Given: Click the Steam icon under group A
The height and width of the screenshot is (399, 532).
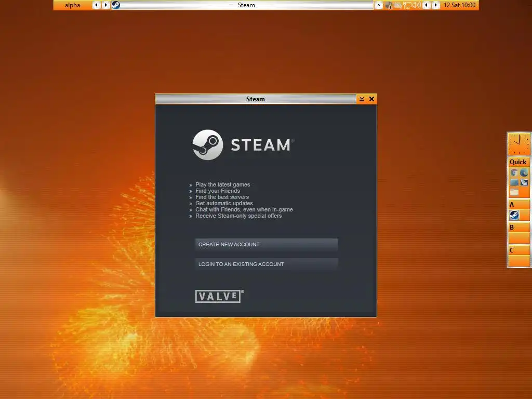Looking at the screenshot, I should [x=514, y=215].
